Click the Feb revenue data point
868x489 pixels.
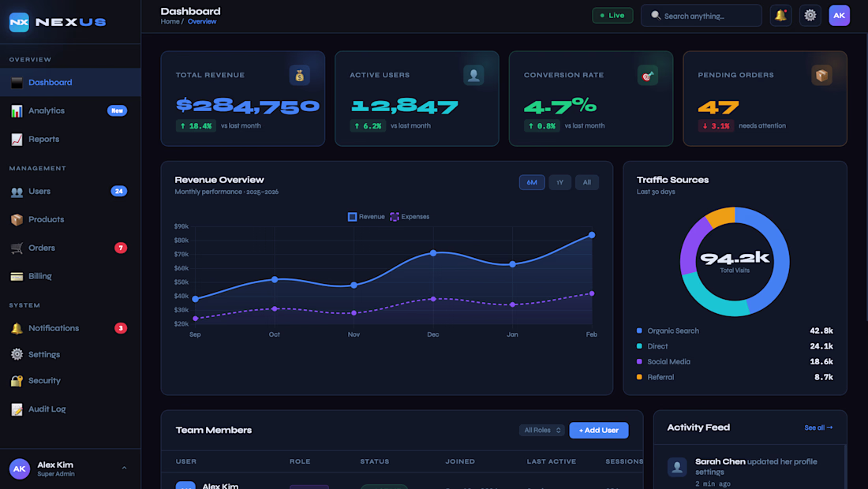592,235
